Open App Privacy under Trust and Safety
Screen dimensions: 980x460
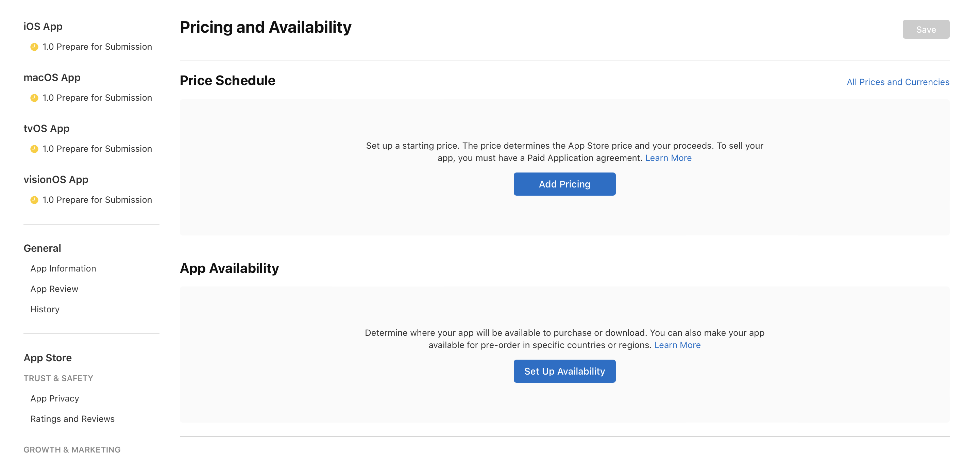coord(54,398)
